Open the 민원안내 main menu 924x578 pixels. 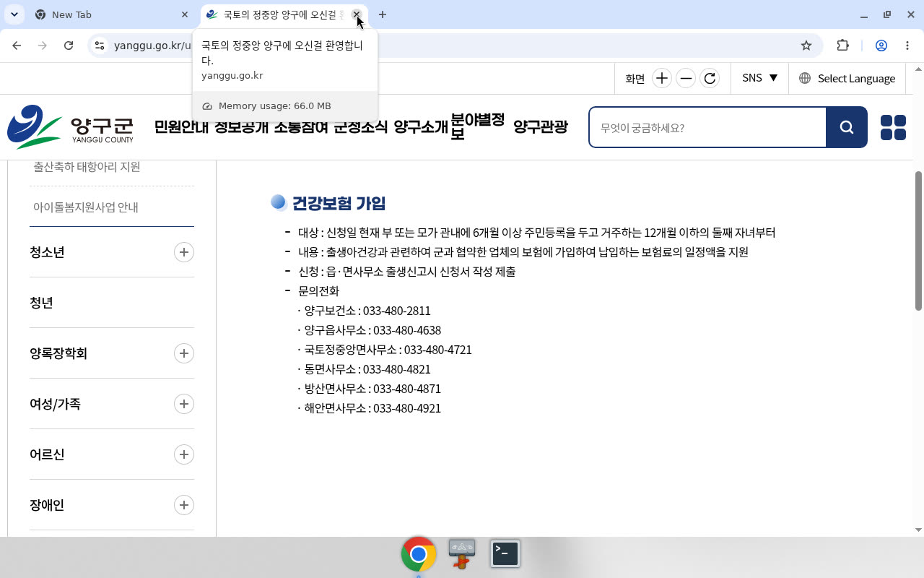coord(181,127)
